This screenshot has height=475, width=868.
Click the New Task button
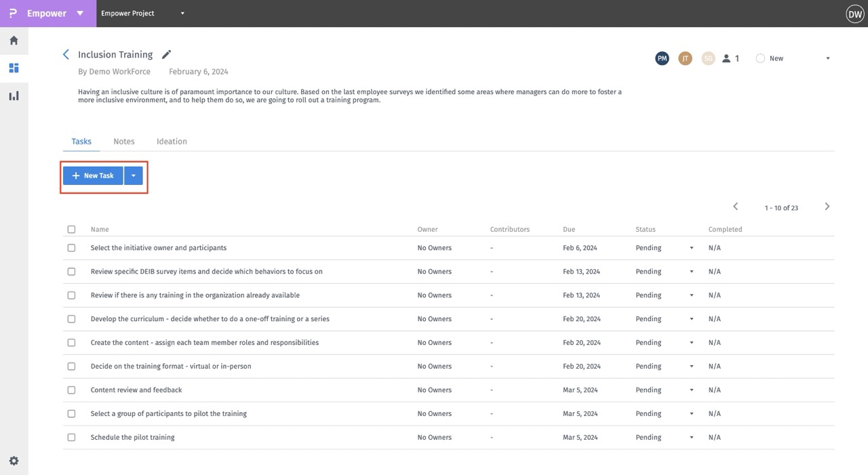point(93,175)
